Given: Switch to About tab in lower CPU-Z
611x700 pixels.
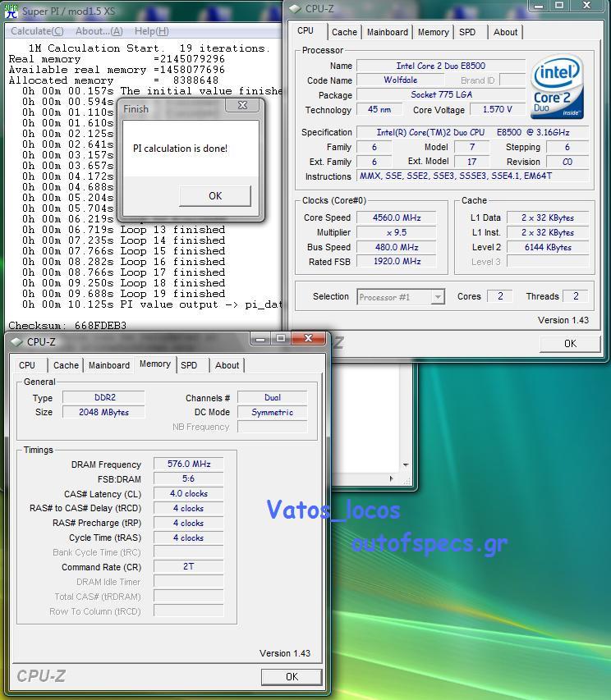Looking at the screenshot, I should (227, 365).
